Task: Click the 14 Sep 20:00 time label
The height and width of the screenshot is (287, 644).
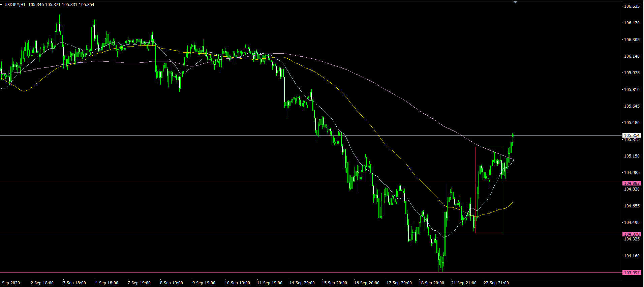Action: click(302, 283)
